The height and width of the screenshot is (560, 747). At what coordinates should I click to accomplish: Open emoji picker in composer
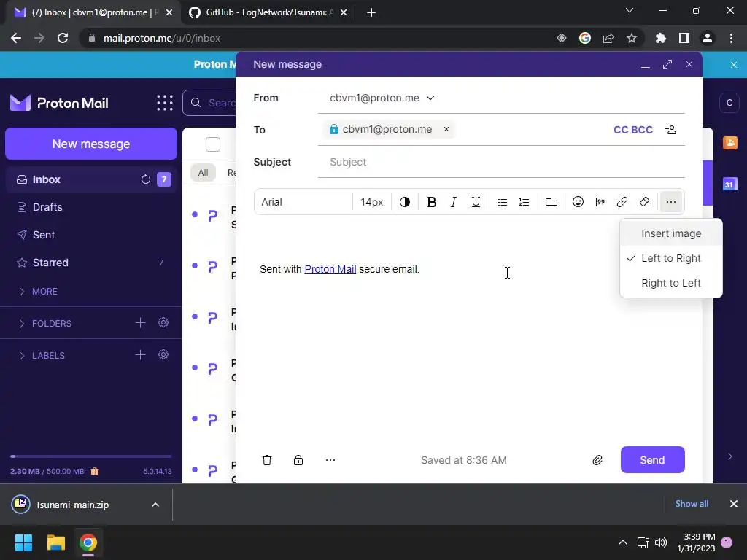(x=578, y=202)
